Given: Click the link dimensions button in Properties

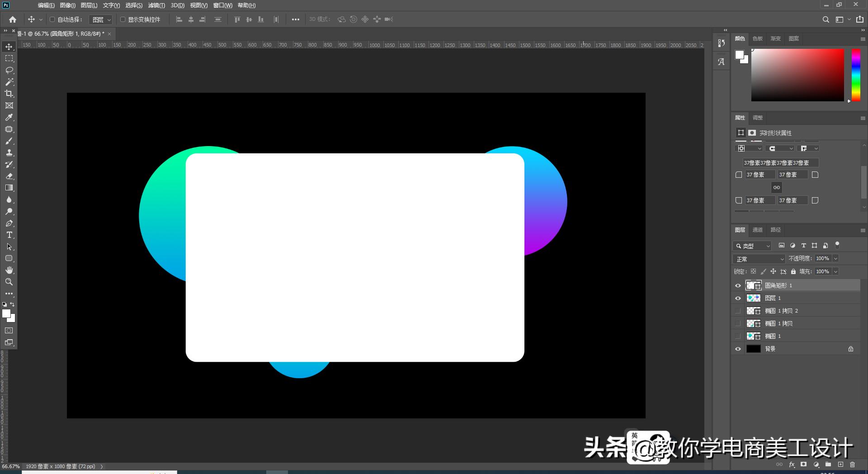Looking at the screenshot, I should coord(776,187).
